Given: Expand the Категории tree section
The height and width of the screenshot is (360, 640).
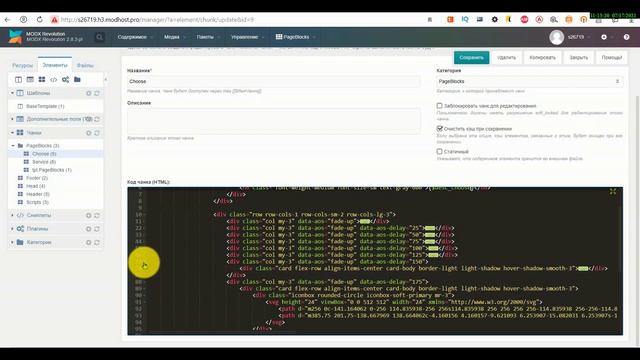Looking at the screenshot, I should click(x=12, y=242).
